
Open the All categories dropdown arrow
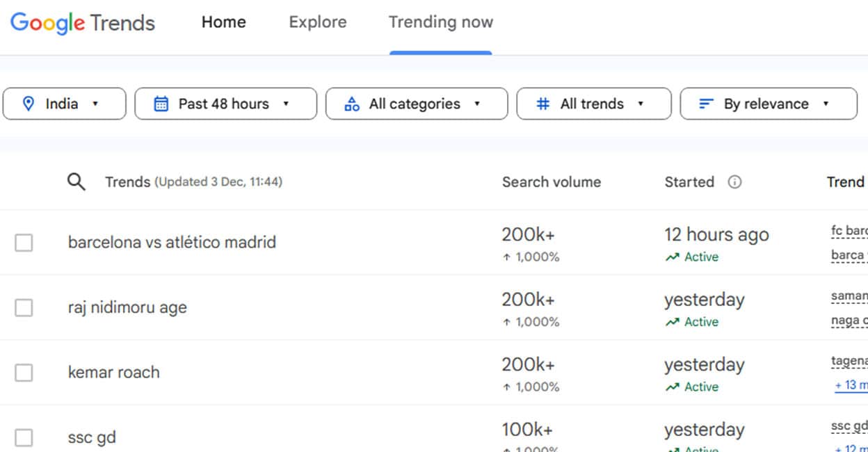tap(477, 104)
